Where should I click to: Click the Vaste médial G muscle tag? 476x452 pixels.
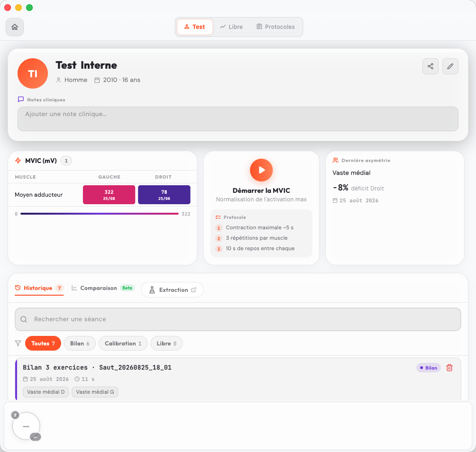[x=95, y=392]
